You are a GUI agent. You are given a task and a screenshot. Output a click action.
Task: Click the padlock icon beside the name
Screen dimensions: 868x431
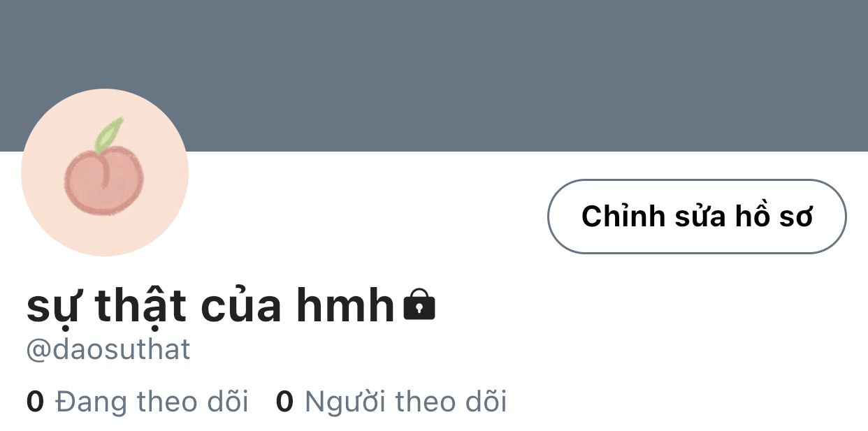419,305
